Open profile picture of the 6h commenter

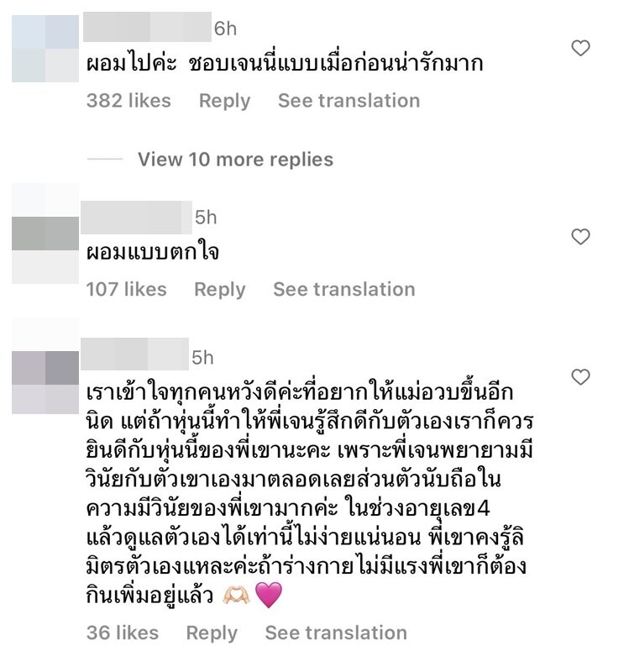point(45,49)
